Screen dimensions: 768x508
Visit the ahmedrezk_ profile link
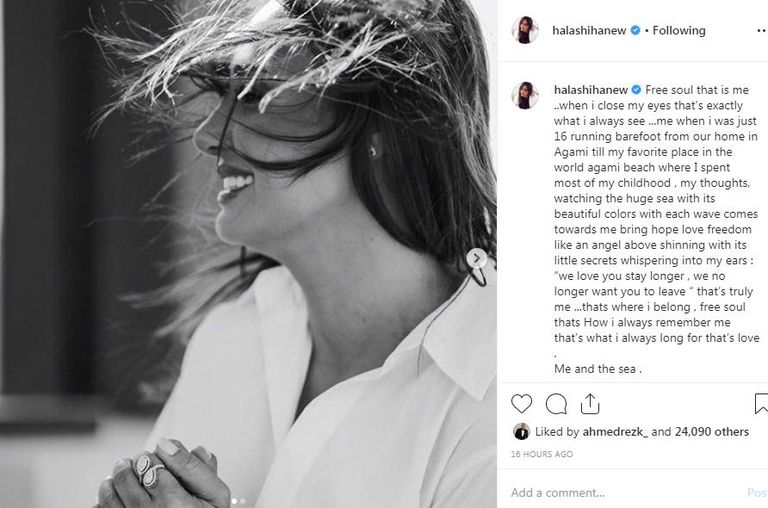coord(615,432)
